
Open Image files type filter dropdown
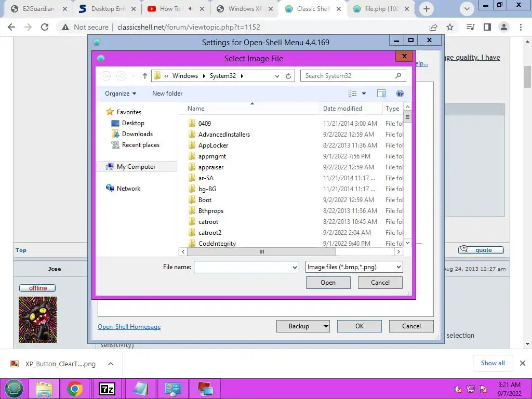(398, 268)
